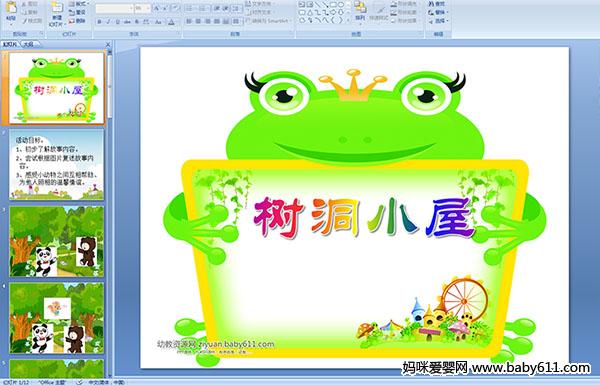Click the New Slide (新建幻灯片) icon
The width and height of the screenshot is (600, 385).
57,8
